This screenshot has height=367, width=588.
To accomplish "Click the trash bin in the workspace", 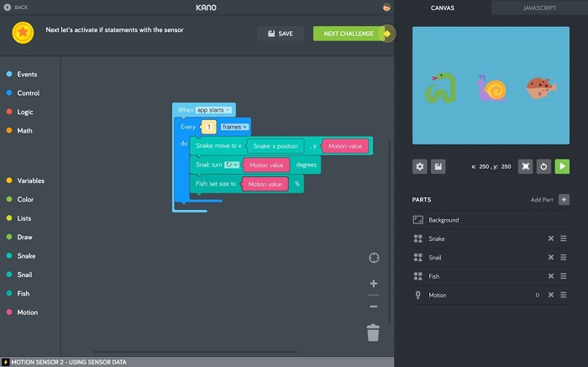I will [x=373, y=333].
